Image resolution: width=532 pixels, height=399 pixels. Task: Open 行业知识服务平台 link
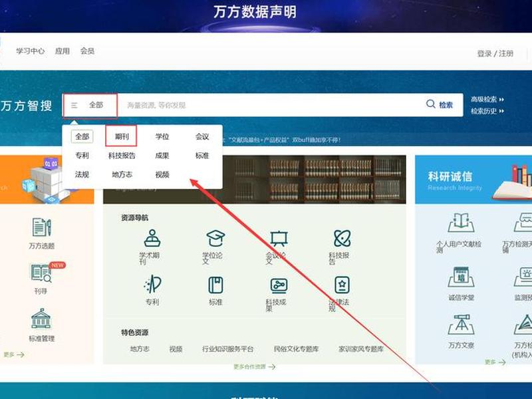(227, 348)
